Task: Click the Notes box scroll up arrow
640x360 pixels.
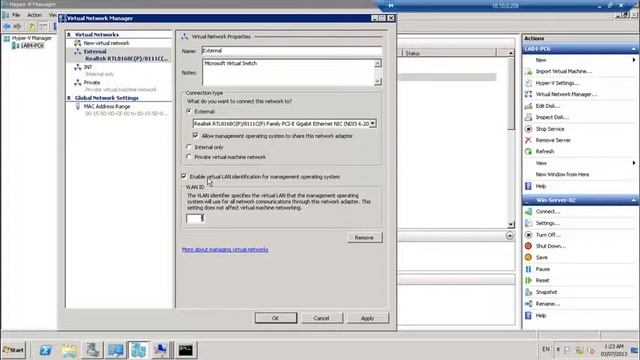Action: [x=378, y=63]
